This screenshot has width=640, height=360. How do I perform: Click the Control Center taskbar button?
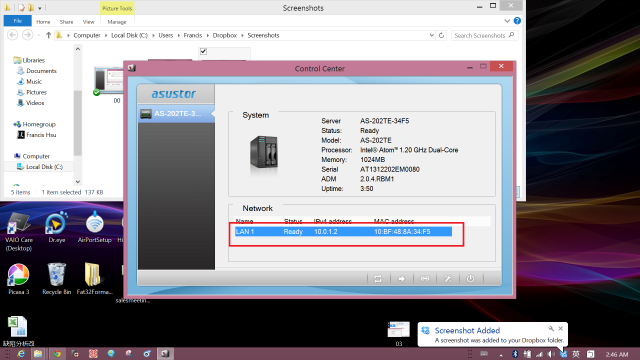165,354
